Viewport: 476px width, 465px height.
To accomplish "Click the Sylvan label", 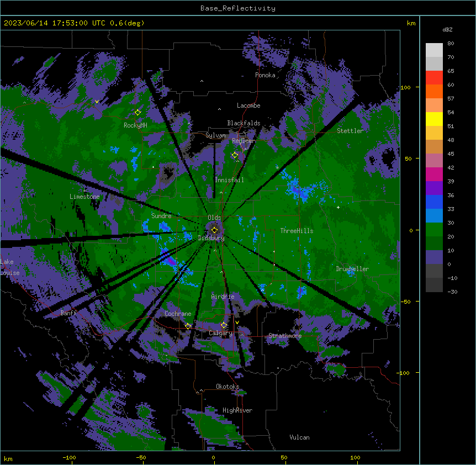I will point(215,135).
